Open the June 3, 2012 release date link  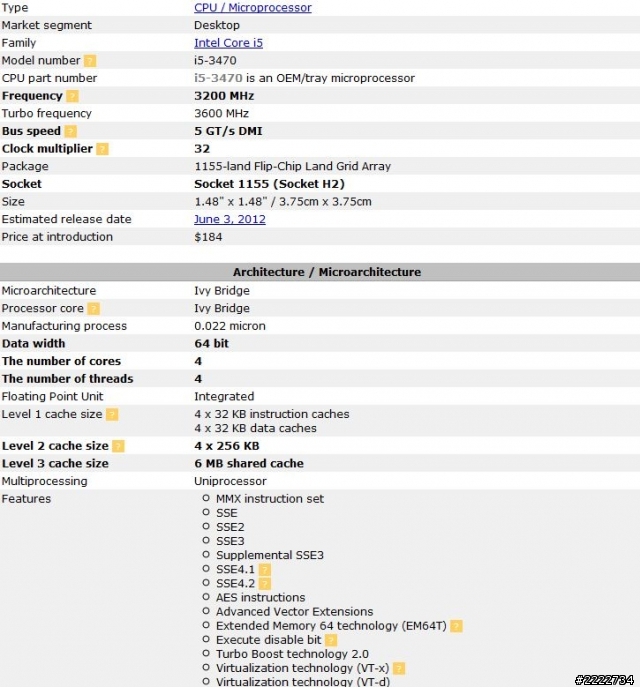pyautogui.click(x=230, y=219)
